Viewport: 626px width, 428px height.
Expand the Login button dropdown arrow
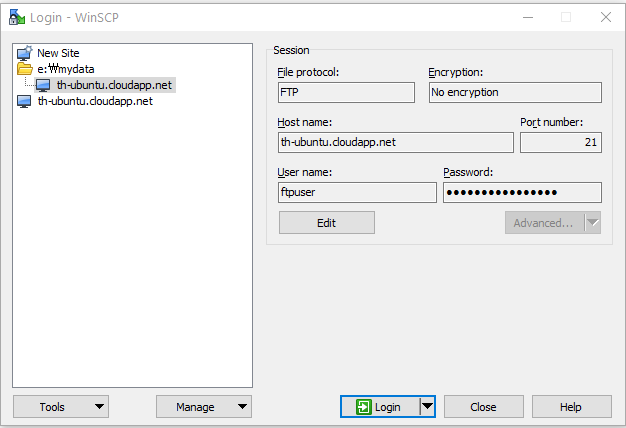(x=427, y=406)
